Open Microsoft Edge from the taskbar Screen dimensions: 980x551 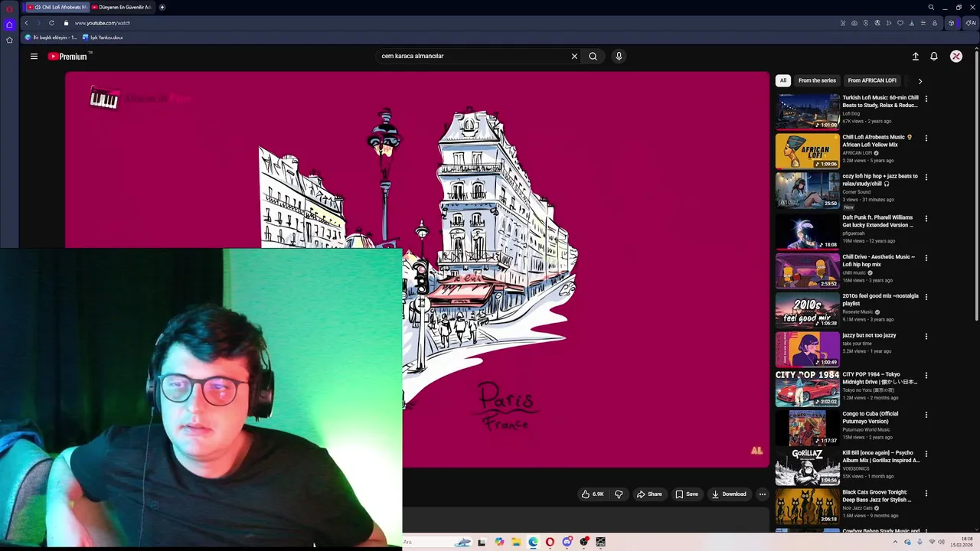[x=533, y=542]
